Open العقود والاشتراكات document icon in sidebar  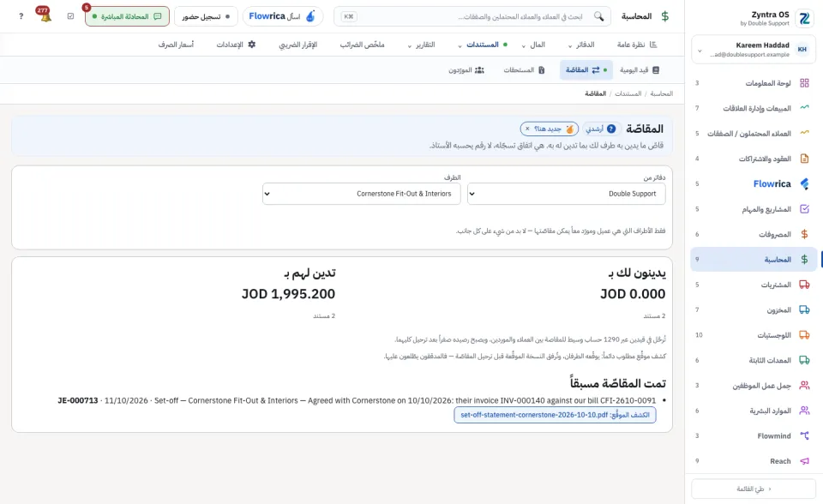804,159
